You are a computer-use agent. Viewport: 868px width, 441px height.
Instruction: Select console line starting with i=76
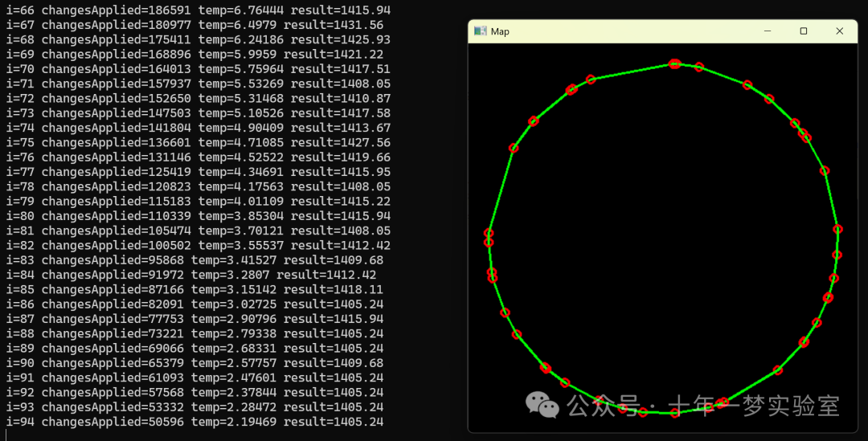point(199,157)
